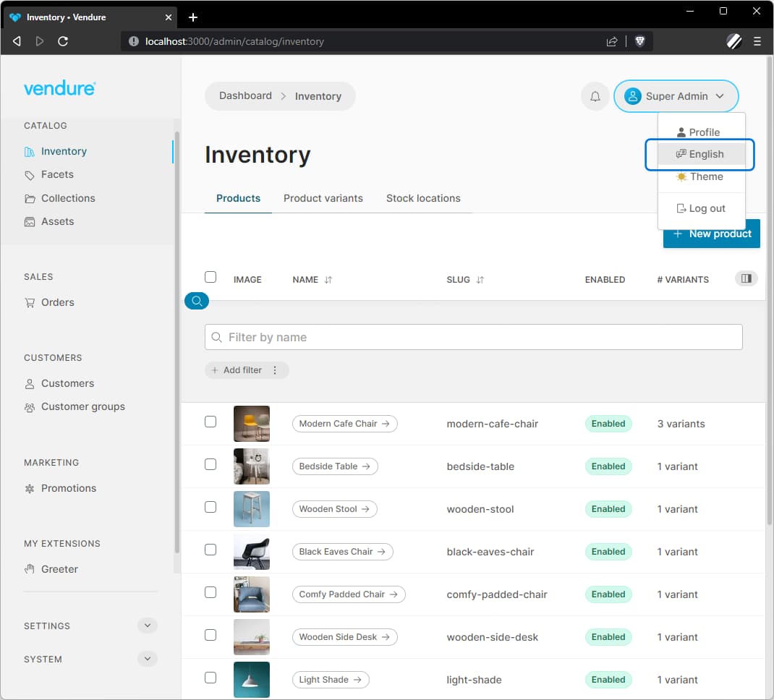Tick the checkbox for Modern Cafe Chair
Screen dimensions: 774x700
[210, 423]
